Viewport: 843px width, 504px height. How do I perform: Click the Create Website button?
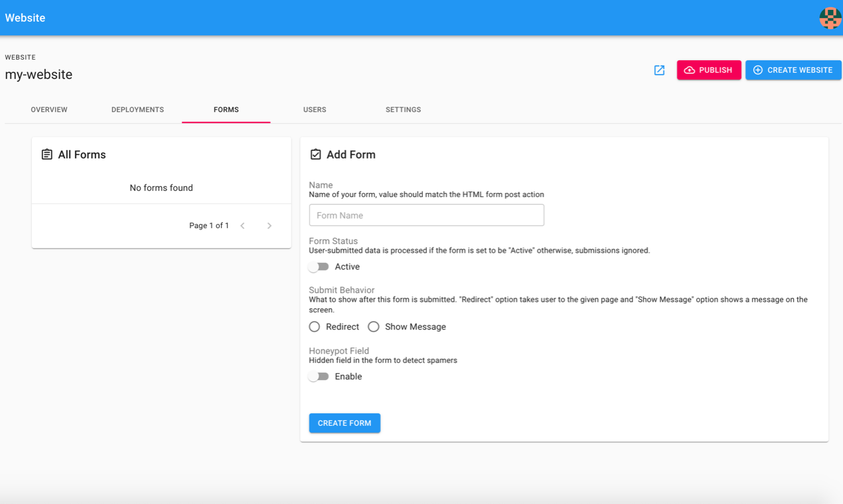tap(793, 70)
